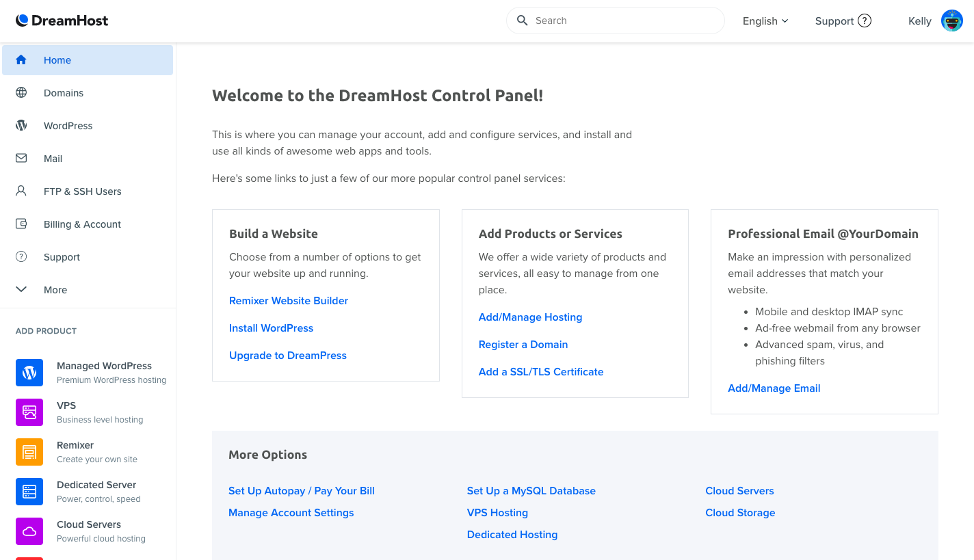Click Support in the top header
The height and width of the screenshot is (560, 974).
click(834, 21)
